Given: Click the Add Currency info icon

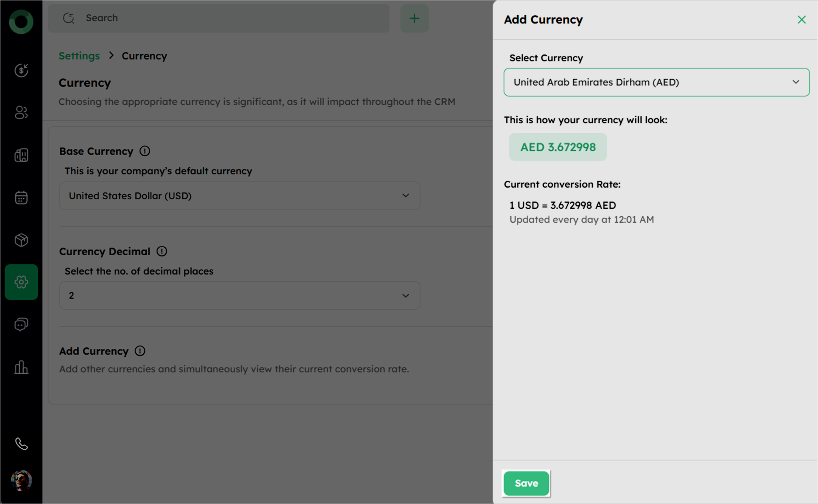Looking at the screenshot, I should click(140, 351).
